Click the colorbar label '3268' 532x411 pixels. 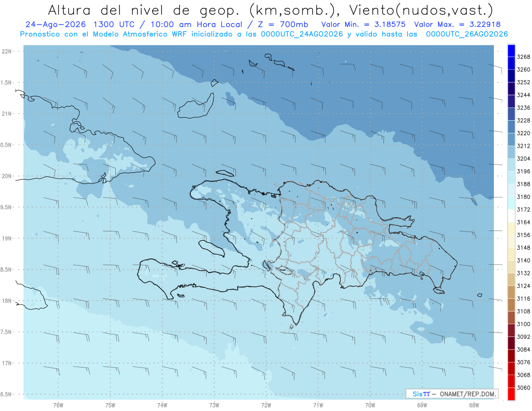tap(524, 57)
